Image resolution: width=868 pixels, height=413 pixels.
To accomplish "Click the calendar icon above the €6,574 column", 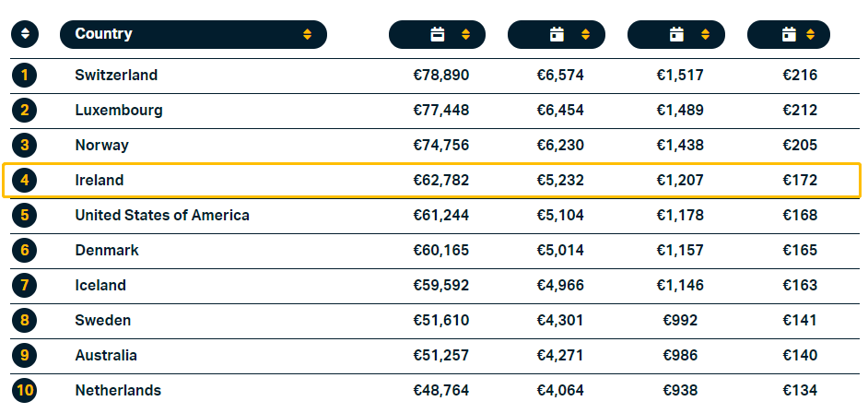I will [557, 35].
